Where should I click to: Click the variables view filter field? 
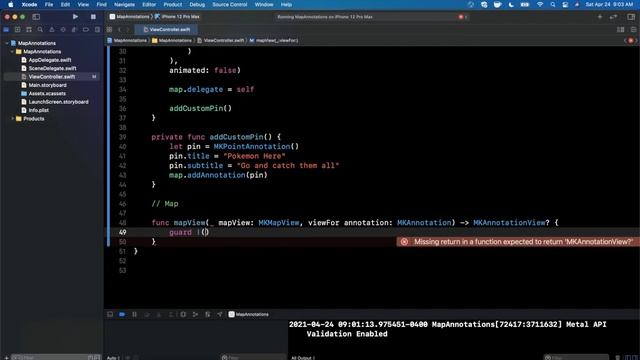tap(252, 358)
